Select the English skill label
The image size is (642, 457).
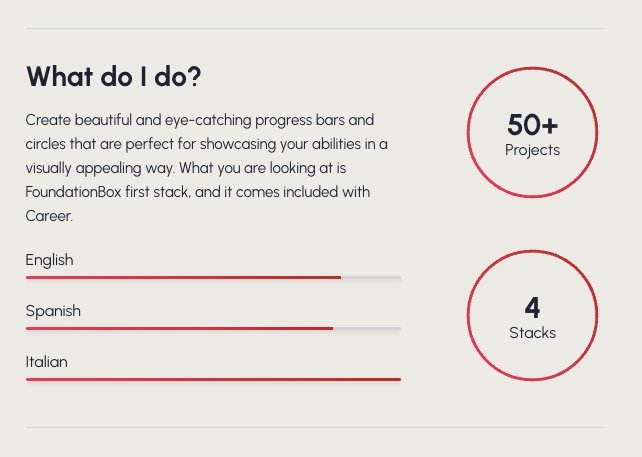point(49,260)
